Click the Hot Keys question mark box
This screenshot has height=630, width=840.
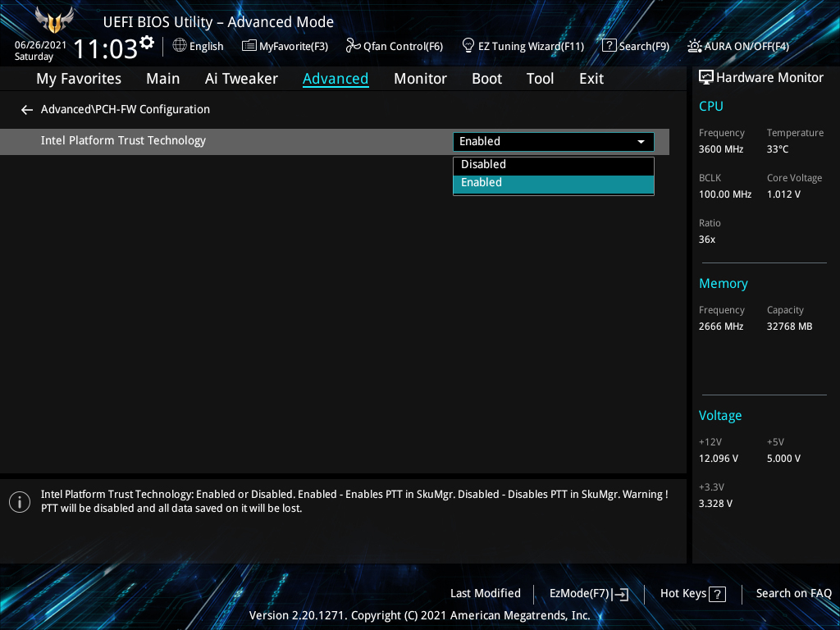tap(717, 594)
